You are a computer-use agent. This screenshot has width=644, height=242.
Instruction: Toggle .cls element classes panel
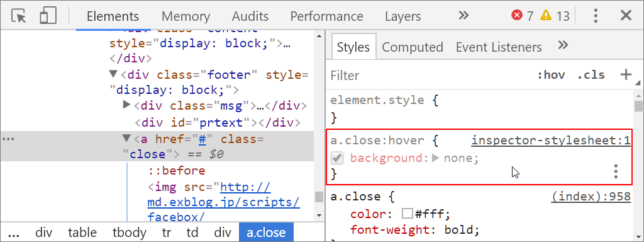click(x=591, y=76)
